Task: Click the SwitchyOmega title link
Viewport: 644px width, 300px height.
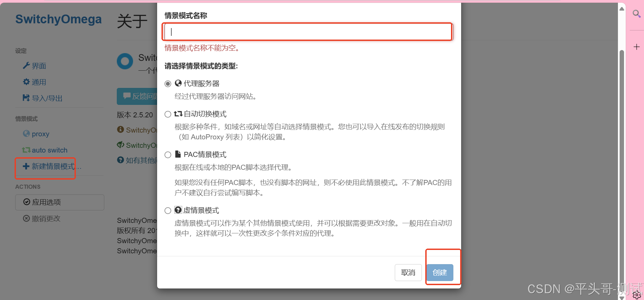Action: click(x=59, y=19)
